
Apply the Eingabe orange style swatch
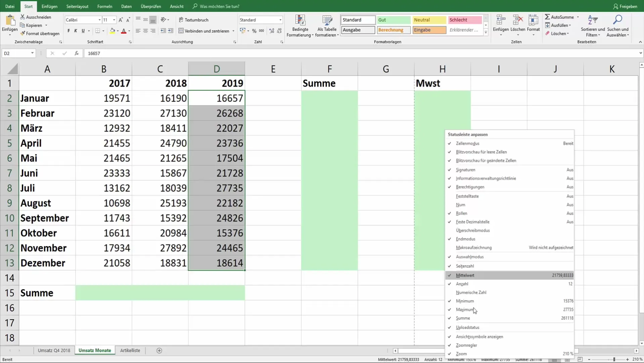[429, 30]
